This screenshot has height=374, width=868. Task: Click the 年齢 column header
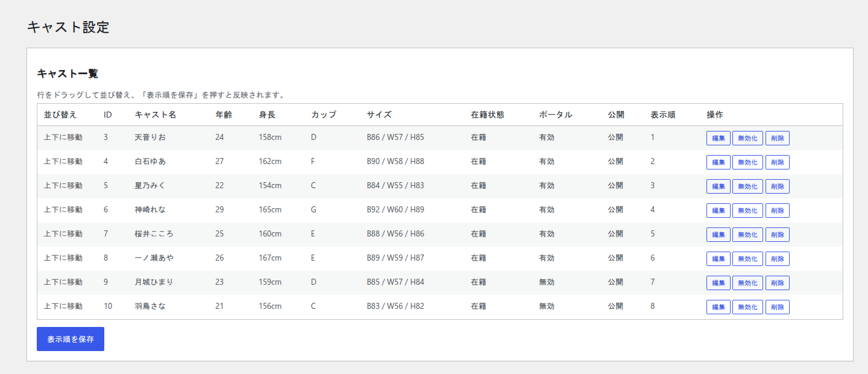[224, 115]
